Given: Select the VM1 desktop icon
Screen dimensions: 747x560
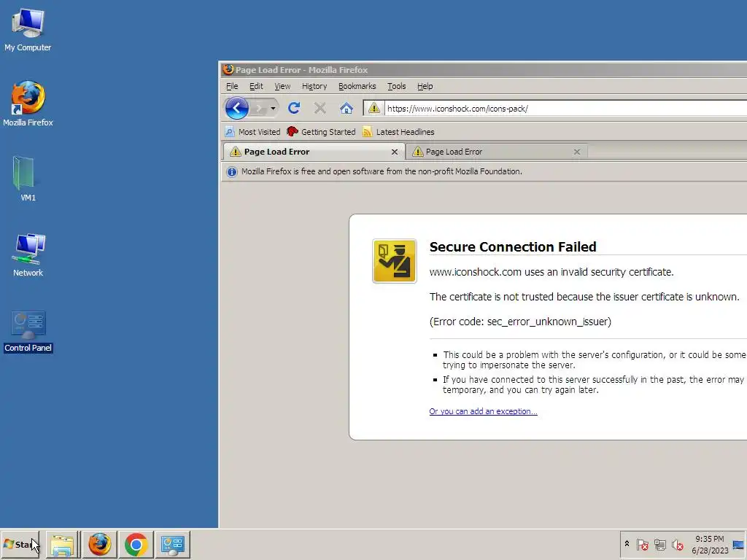Looking at the screenshot, I should (x=28, y=179).
